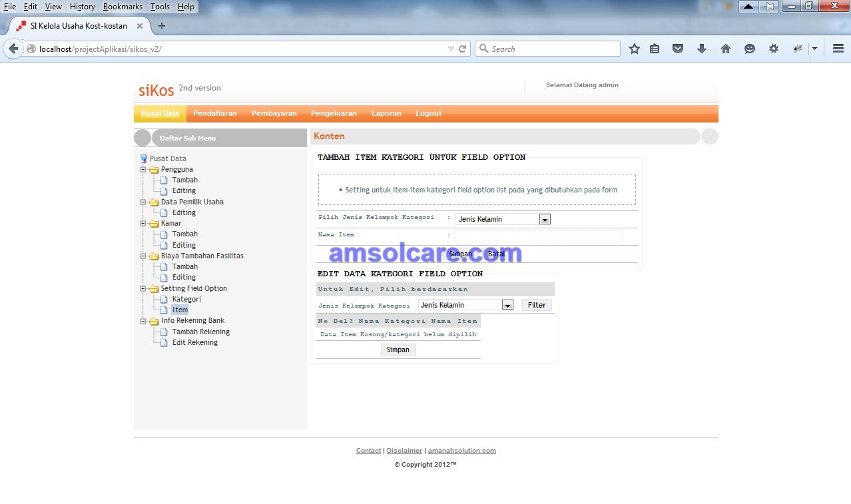Bookmark this page with the star icon

click(x=635, y=49)
